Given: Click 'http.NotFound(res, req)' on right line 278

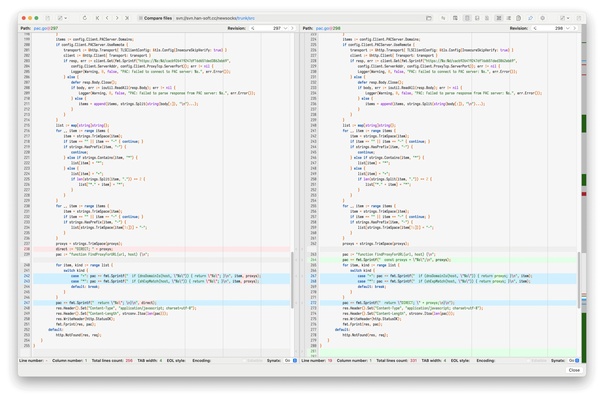Looking at the screenshot, I should click(x=366, y=335).
